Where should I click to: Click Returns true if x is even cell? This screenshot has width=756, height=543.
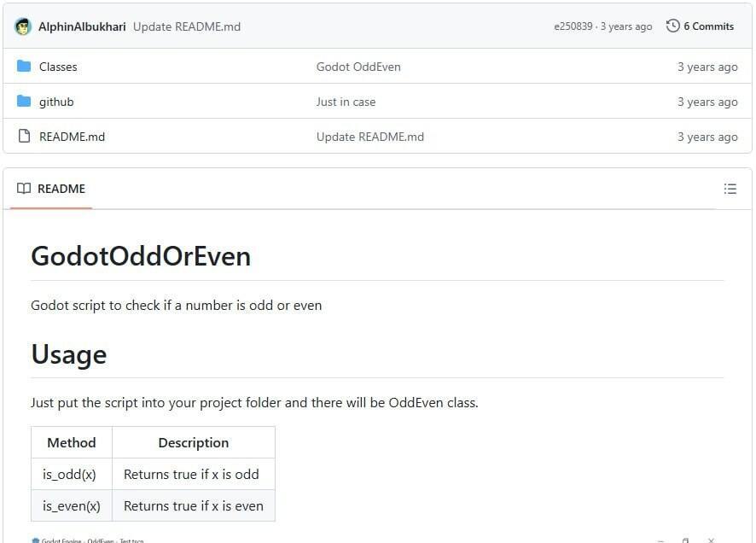tap(194, 506)
